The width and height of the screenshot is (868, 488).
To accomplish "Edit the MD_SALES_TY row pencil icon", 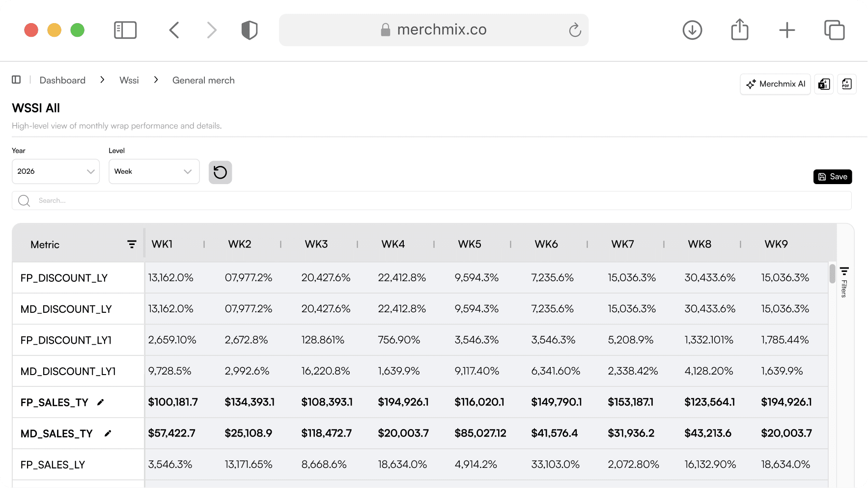I will pyautogui.click(x=108, y=434).
